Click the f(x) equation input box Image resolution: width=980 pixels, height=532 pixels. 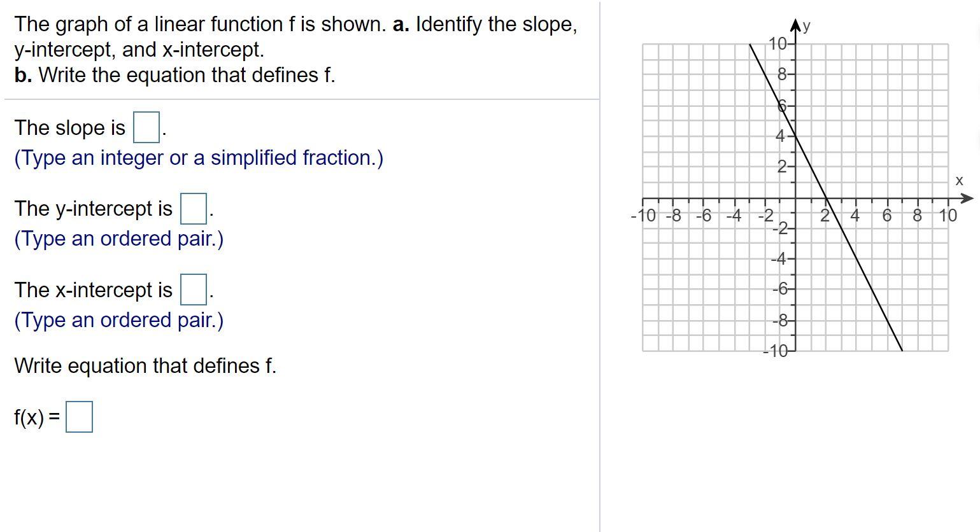coord(80,417)
